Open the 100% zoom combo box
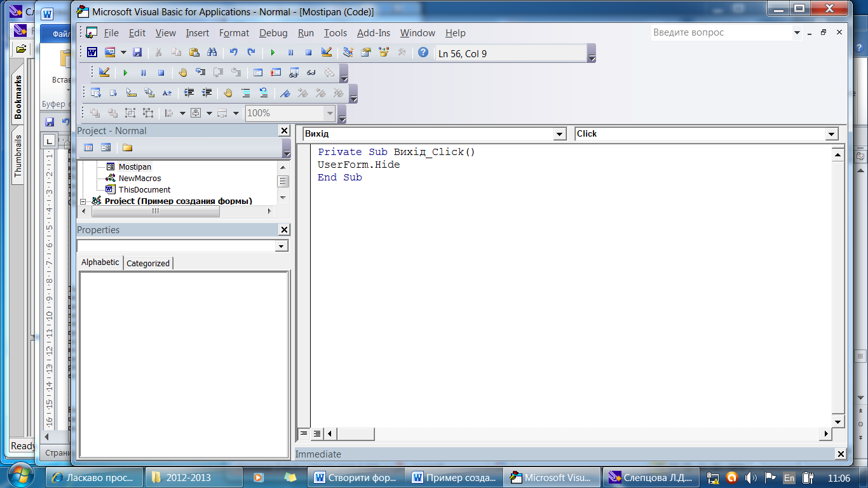 coord(290,113)
